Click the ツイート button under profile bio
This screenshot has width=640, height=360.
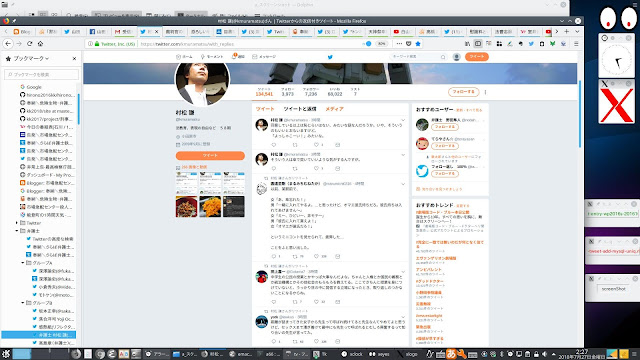click(210, 156)
